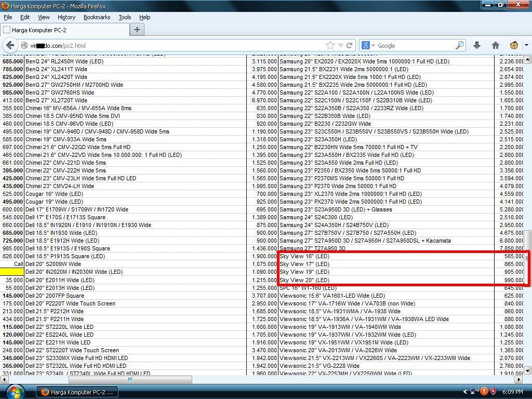Click the horizontal scrollbar thumb
532x399 pixels.
[x=130, y=379]
